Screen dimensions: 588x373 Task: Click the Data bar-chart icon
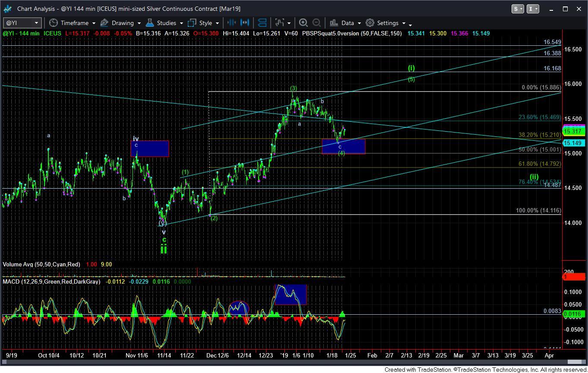pos(334,23)
